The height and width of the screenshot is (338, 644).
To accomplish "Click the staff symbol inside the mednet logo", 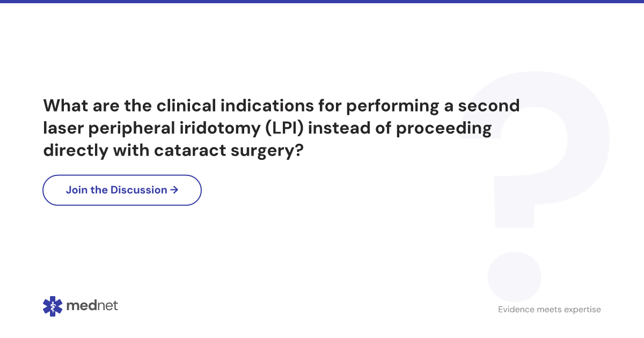I will pyautogui.click(x=53, y=306).
